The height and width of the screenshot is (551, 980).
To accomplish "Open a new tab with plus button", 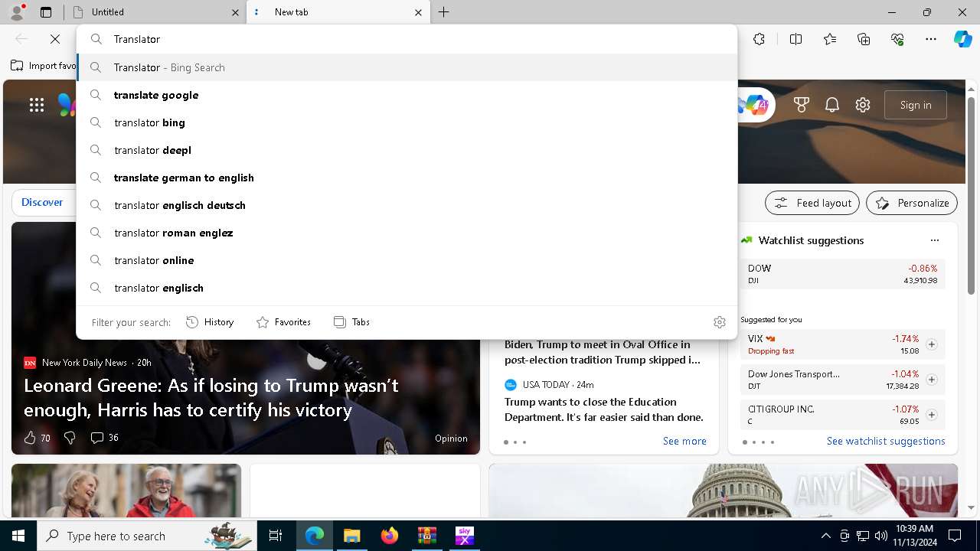I will click(x=444, y=12).
